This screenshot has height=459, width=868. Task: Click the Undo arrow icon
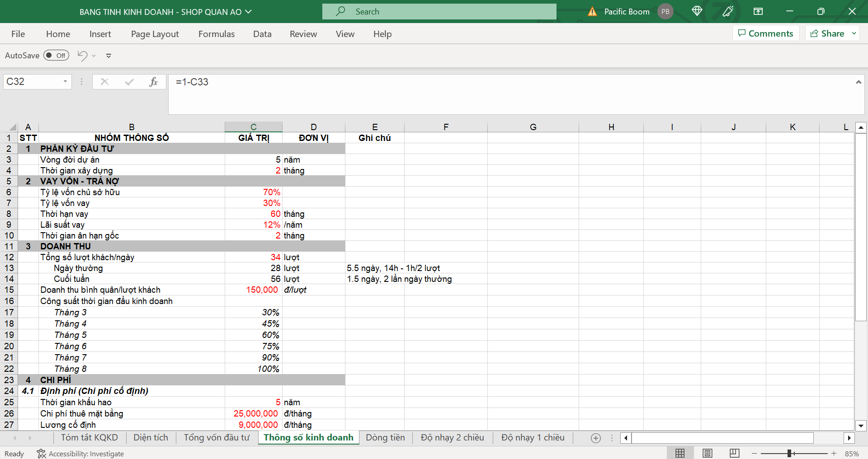[x=82, y=56]
